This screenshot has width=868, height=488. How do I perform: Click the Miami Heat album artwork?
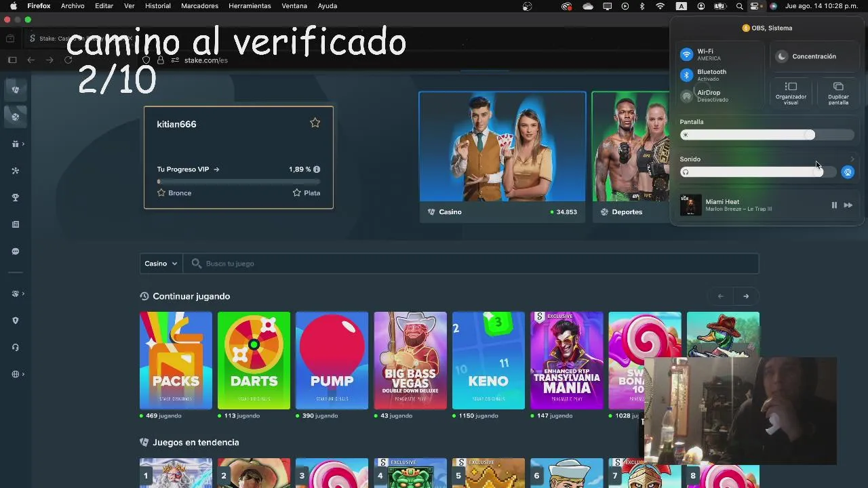click(x=690, y=205)
